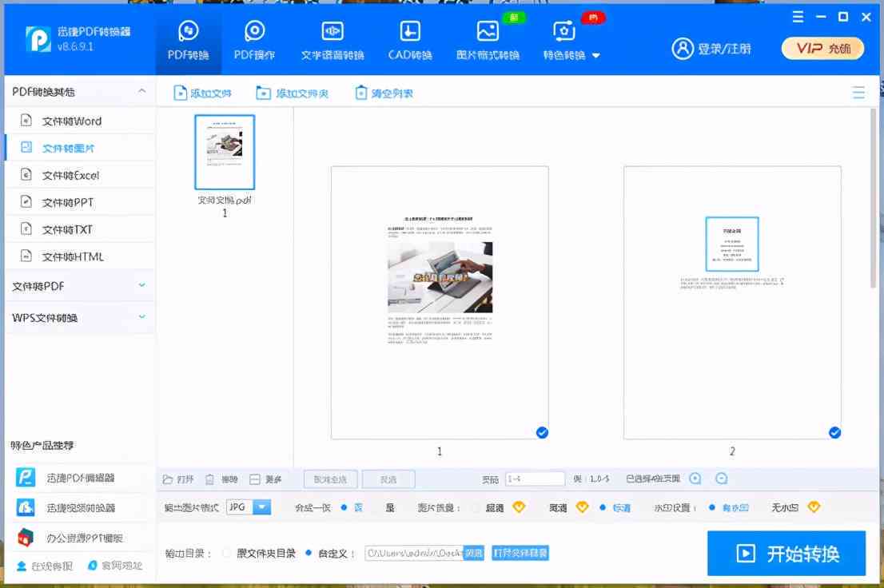The image size is (884, 588).
Task: Select 标清 image quality
Action: [x=615, y=507]
